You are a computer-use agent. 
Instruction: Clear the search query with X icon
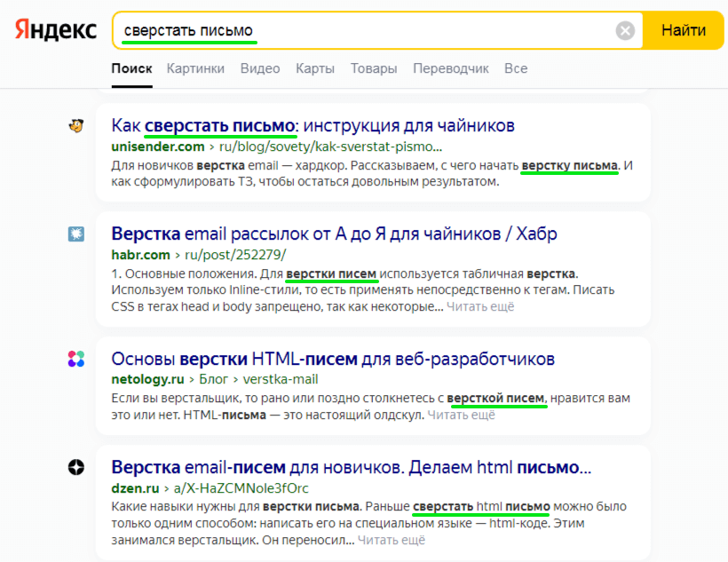(625, 31)
